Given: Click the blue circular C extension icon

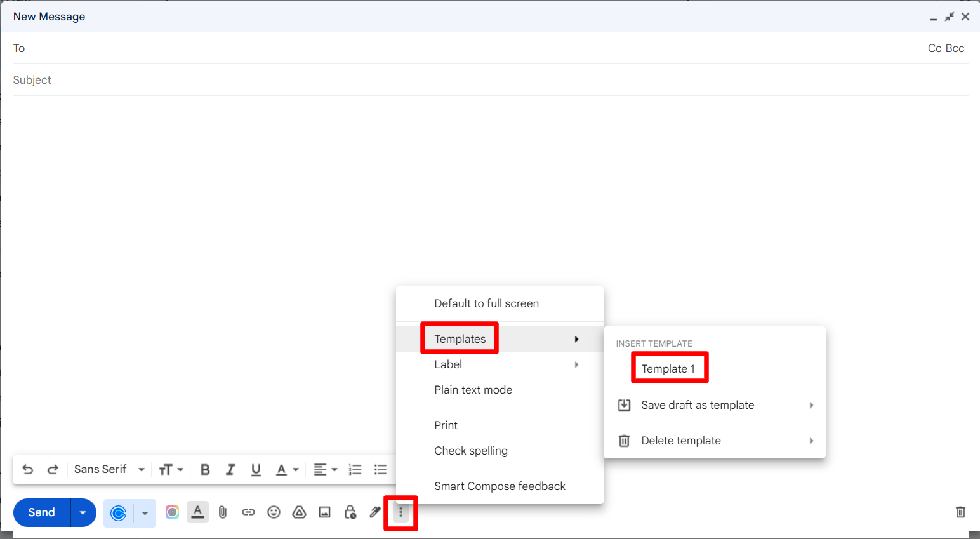Looking at the screenshot, I should [x=119, y=512].
